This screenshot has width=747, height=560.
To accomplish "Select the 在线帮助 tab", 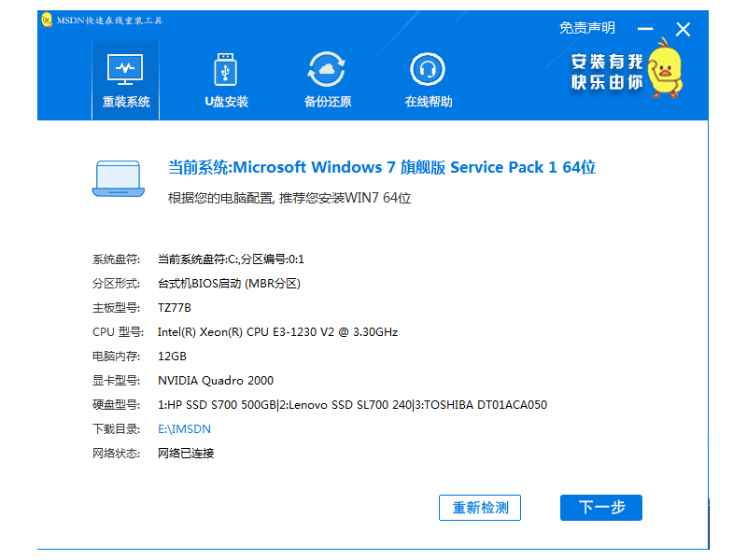I will point(427,79).
